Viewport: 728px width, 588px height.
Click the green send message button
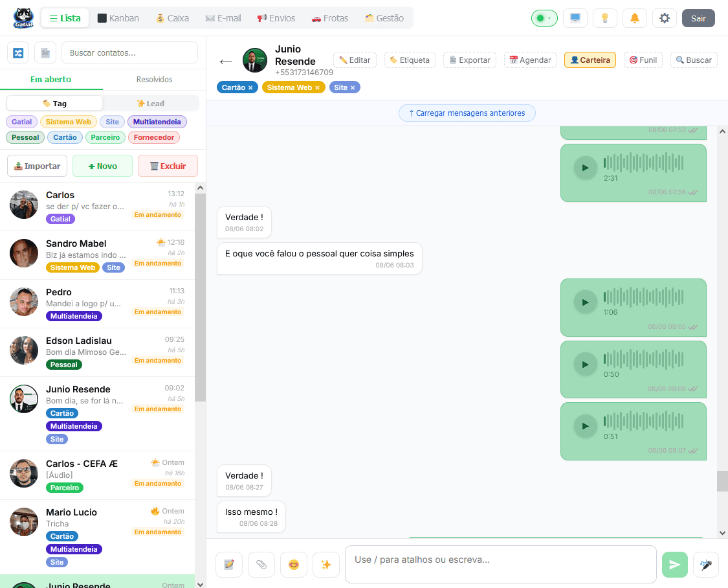pyautogui.click(x=674, y=564)
